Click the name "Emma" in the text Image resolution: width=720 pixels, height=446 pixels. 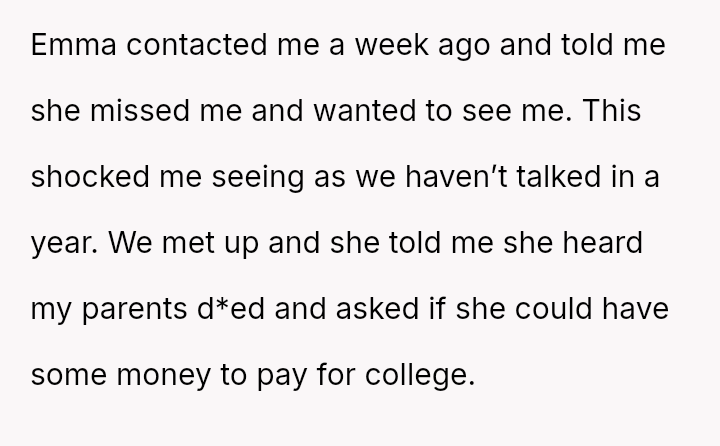(x=73, y=45)
